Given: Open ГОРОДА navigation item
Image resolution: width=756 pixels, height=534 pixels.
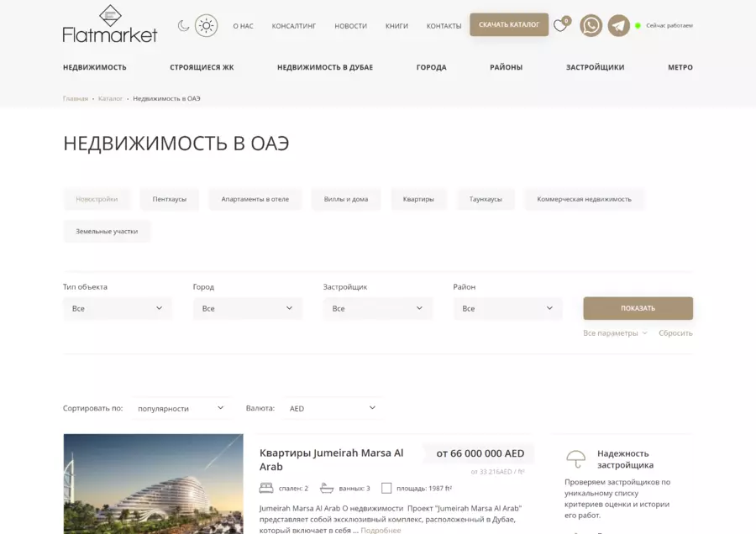Looking at the screenshot, I should tap(432, 67).
